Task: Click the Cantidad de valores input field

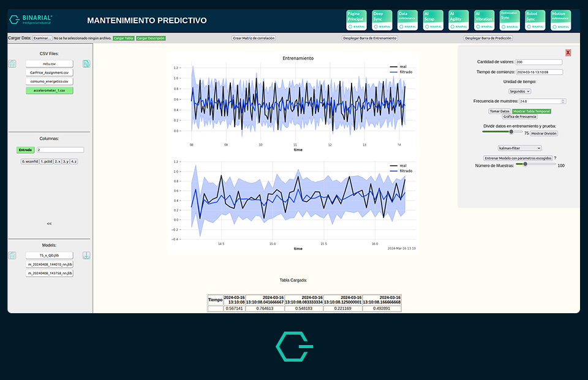Action: click(539, 62)
